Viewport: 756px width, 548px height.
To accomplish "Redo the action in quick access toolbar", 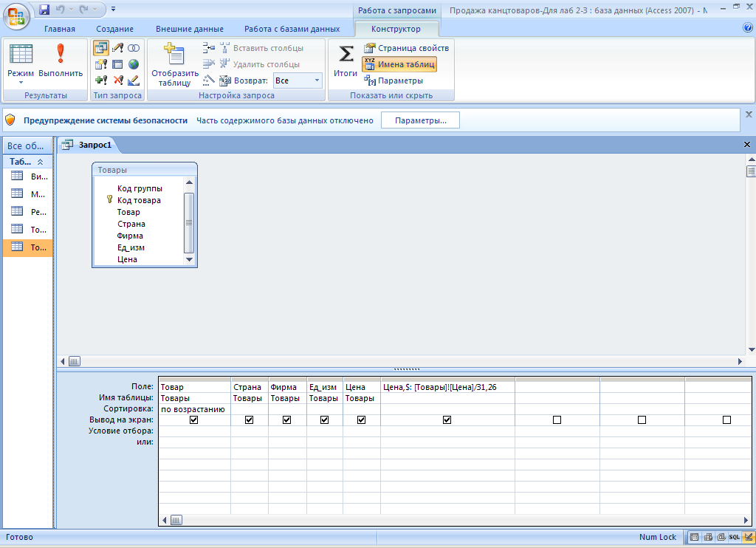I will 83,9.
